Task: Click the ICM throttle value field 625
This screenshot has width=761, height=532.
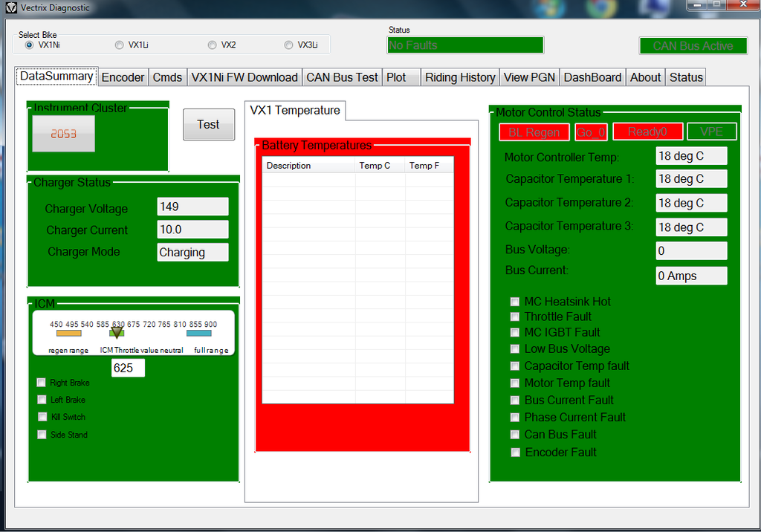Action: 128,368
